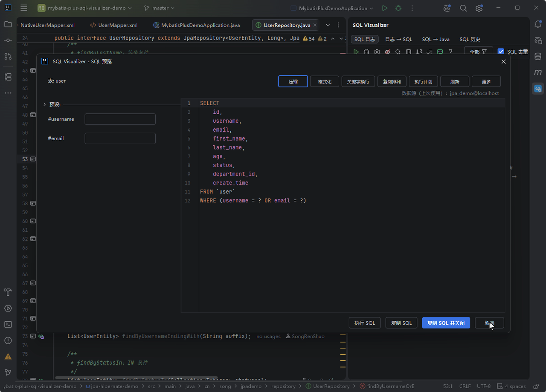Screen dimensions: 546x392
Task: Switch to the SQL 历史 tab
Action: (470, 39)
